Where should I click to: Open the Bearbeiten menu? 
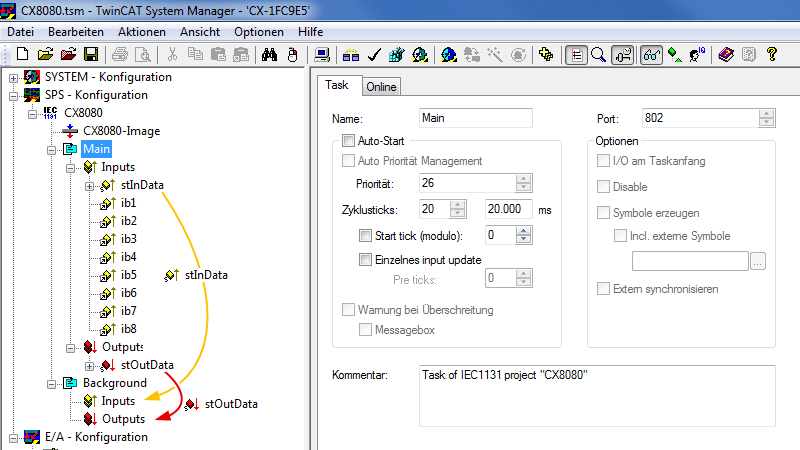[x=76, y=32]
